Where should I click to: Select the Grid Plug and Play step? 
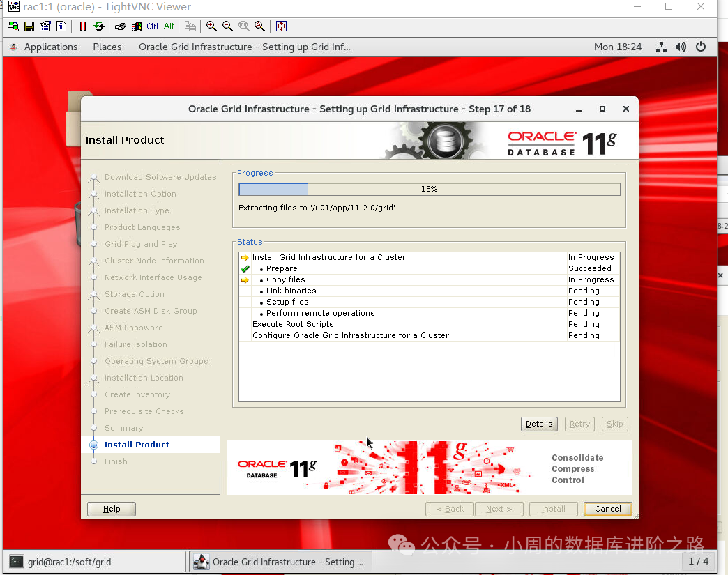click(x=141, y=244)
